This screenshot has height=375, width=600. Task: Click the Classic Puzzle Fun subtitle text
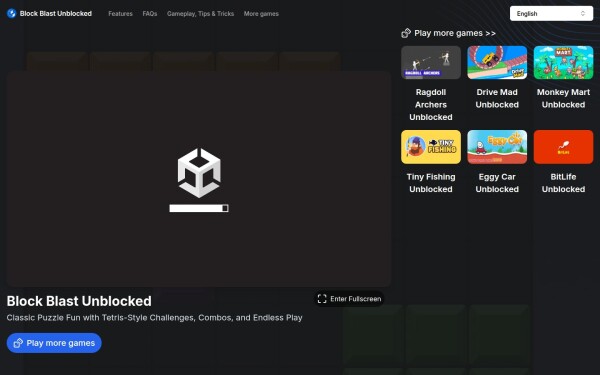[154, 318]
